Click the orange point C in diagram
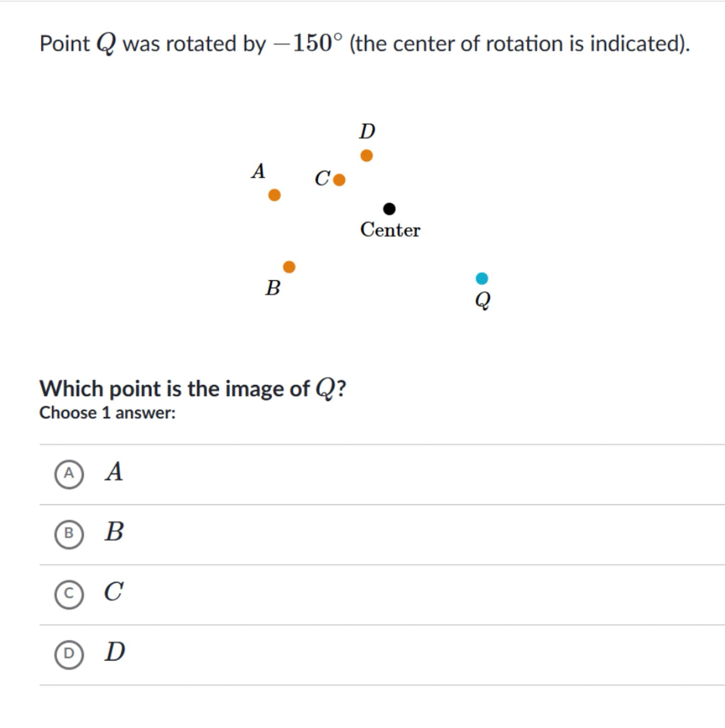The image size is (725, 728). pyautogui.click(x=339, y=180)
